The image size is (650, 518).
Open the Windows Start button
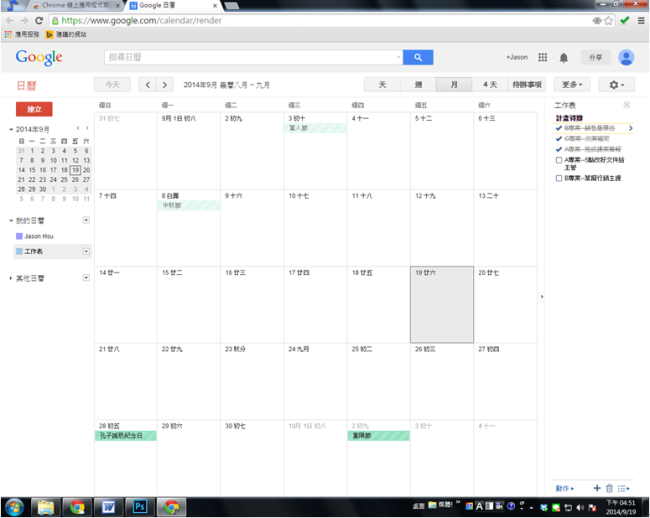15,507
